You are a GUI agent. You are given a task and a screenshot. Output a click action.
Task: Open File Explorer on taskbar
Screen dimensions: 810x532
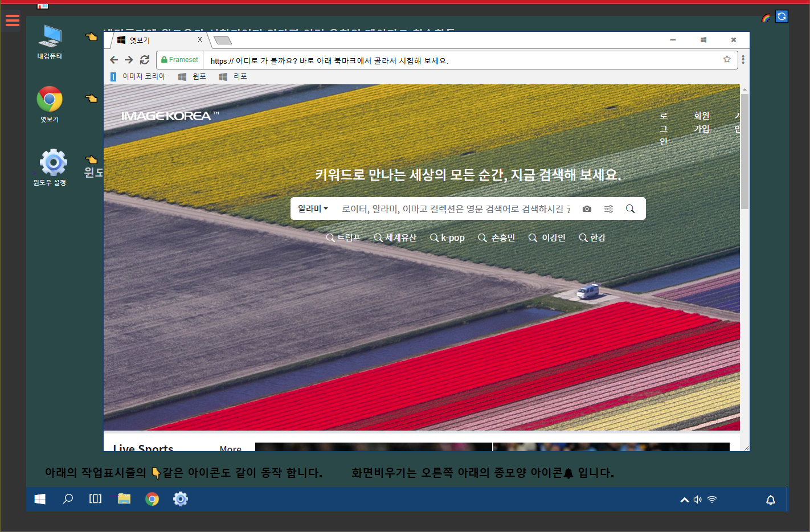coord(124,499)
